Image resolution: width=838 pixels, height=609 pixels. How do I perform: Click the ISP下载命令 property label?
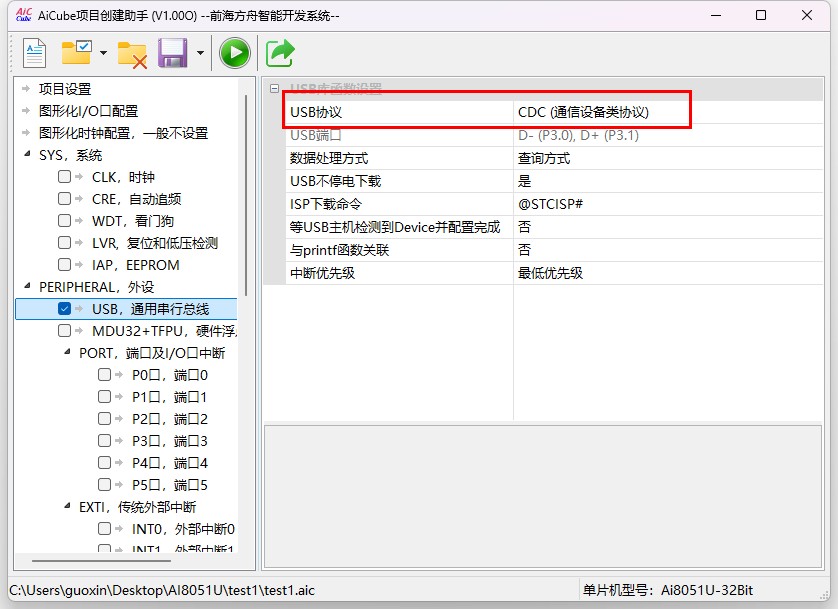(325, 204)
